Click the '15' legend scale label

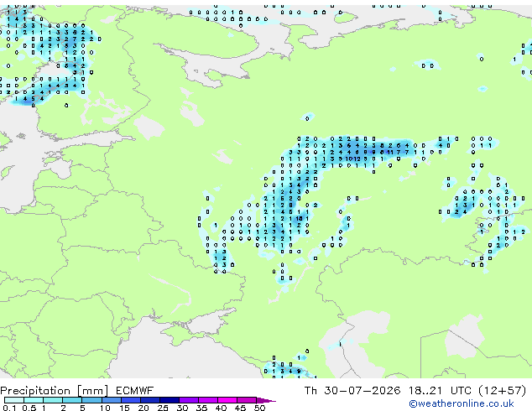(124, 408)
